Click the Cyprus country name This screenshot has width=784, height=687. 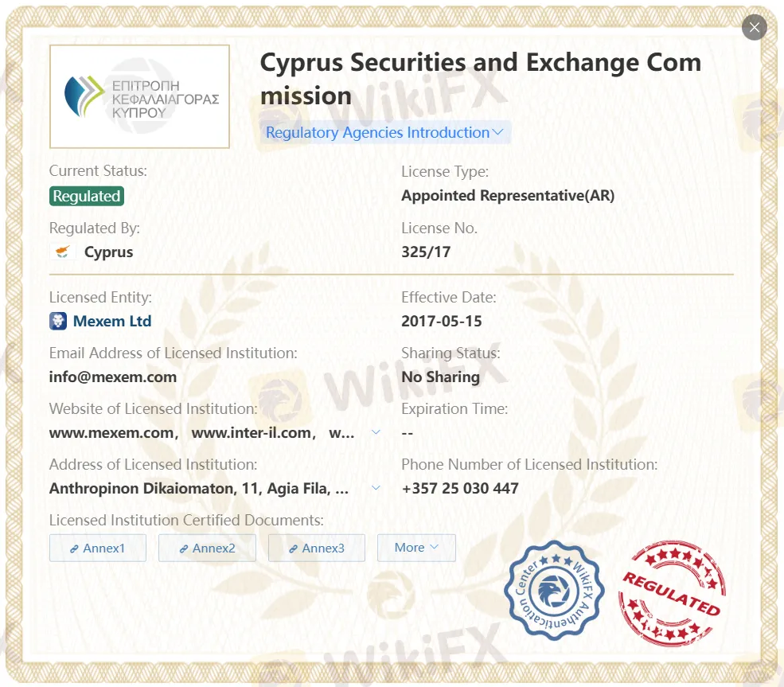coord(108,252)
